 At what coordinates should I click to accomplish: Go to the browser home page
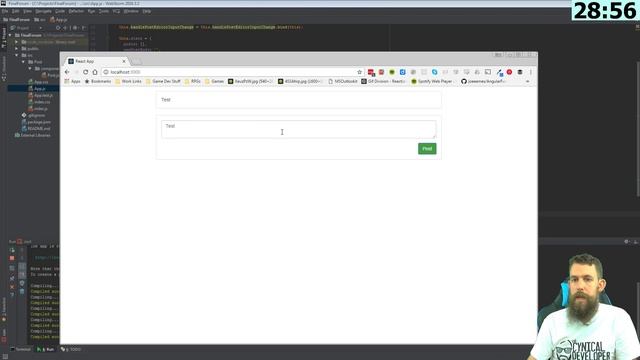[x=95, y=72]
